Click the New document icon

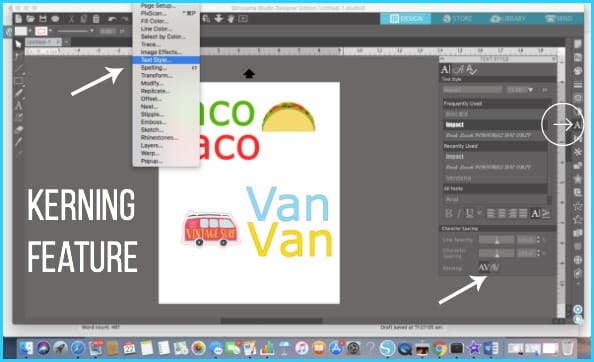[x=18, y=19]
